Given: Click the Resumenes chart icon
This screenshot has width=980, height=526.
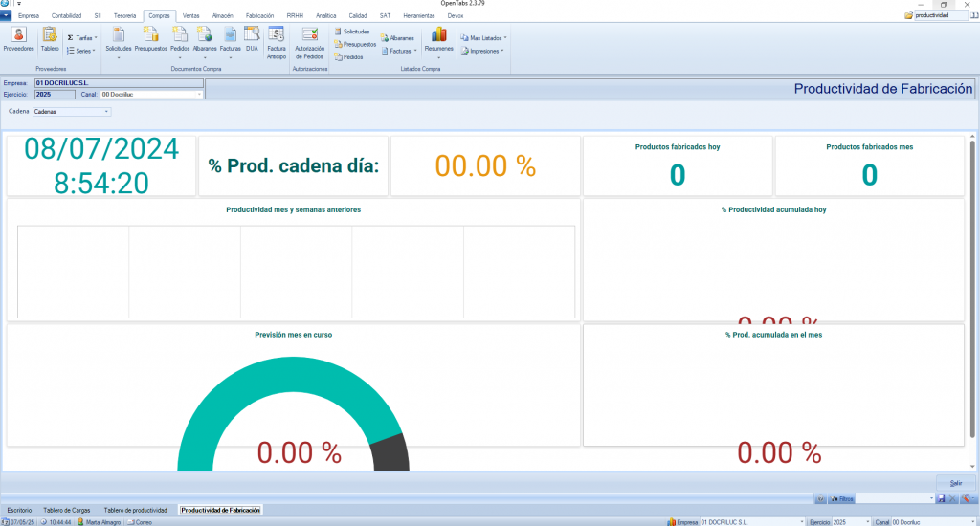Looking at the screenshot, I should [x=438, y=39].
